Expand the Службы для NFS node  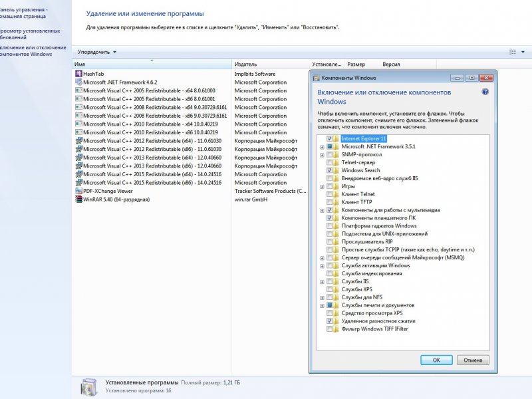[x=322, y=297]
